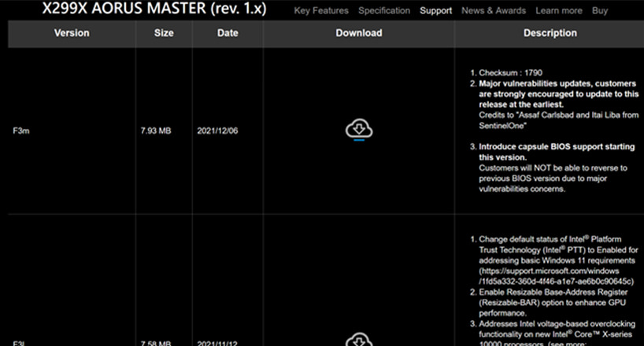Click Major vulnerabilities updates text
Screen dimensions: 644x346
[558, 94]
